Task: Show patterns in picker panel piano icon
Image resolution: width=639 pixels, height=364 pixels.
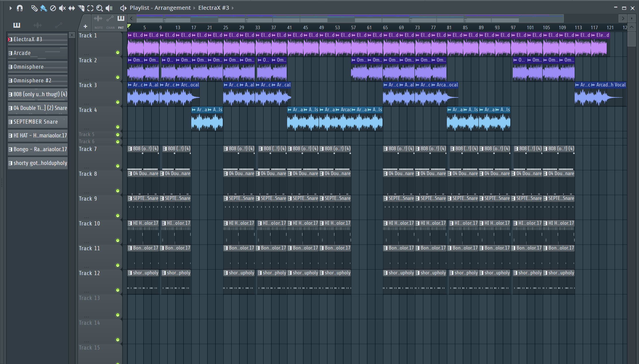Action: click(x=17, y=25)
